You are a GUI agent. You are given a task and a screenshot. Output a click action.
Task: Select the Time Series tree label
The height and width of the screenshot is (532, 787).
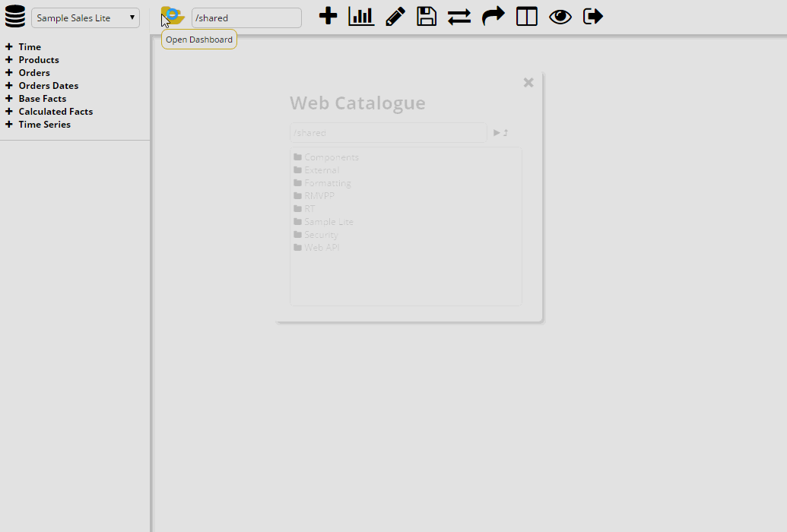(44, 125)
